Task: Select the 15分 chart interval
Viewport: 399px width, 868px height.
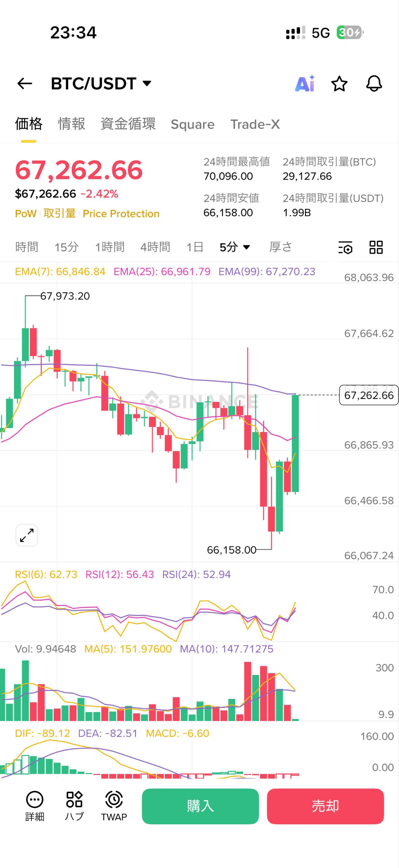Action: pyautogui.click(x=66, y=247)
